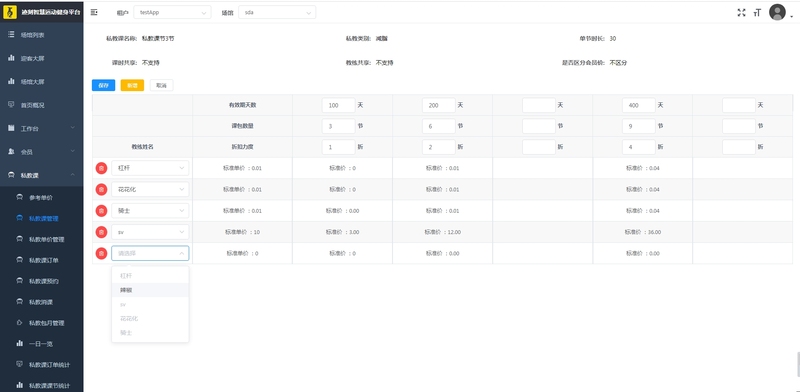800x392 pixels.
Task: Open 私教课预约 submenu item
Action: (x=41, y=281)
